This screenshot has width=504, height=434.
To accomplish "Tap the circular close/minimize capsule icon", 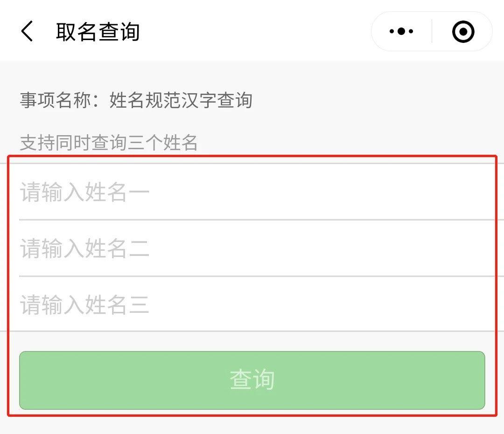I will [x=462, y=31].
